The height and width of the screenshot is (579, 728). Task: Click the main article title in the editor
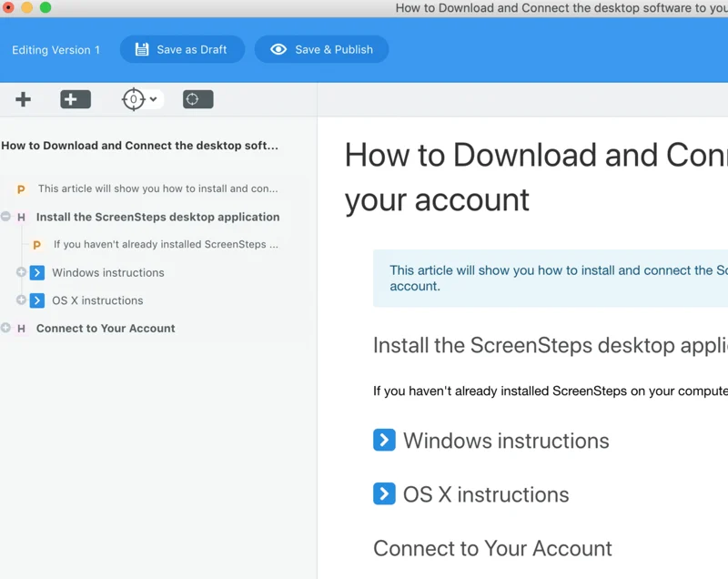(x=536, y=178)
